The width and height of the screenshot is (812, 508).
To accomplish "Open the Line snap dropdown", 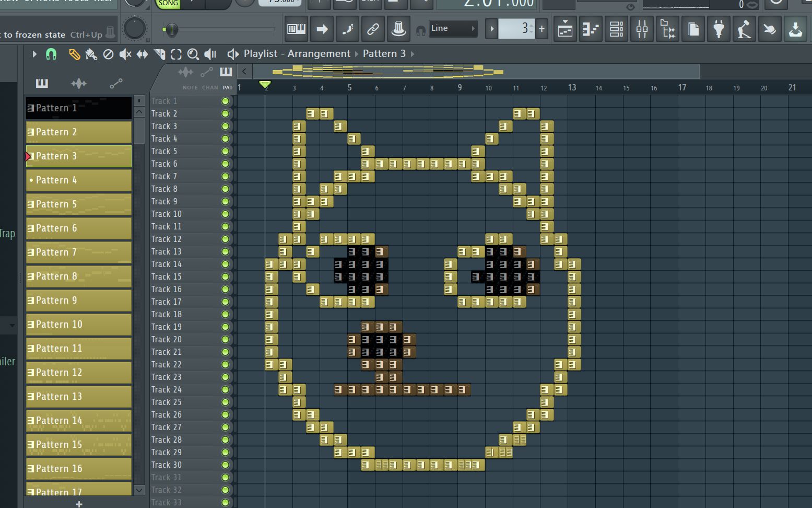I will pyautogui.click(x=453, y=28).
